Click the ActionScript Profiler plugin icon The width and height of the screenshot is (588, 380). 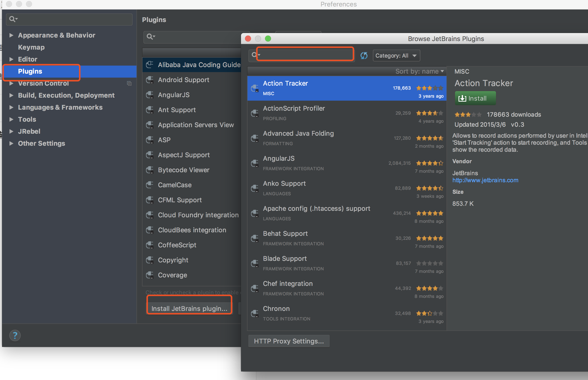coord(255,113)
